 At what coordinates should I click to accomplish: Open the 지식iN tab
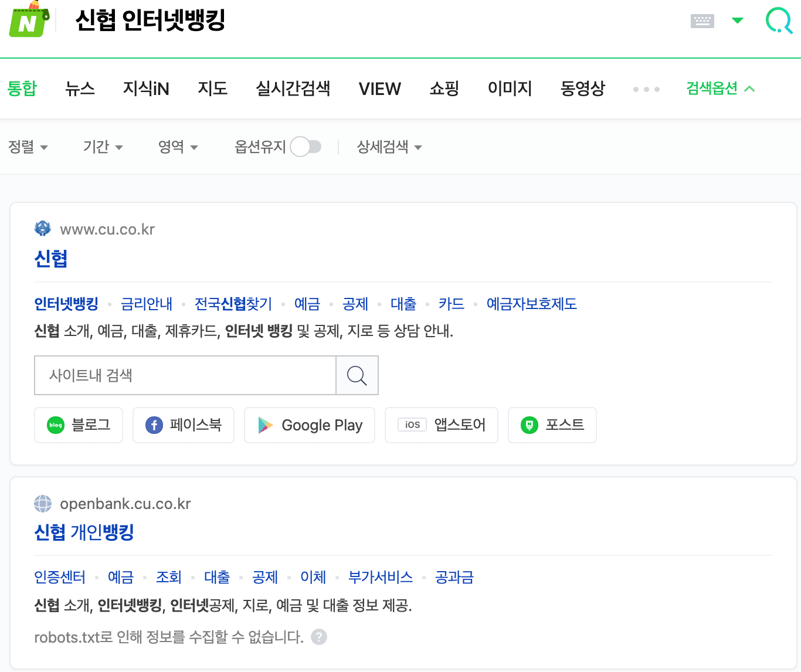pyautogui.click(x=146, y=89)
